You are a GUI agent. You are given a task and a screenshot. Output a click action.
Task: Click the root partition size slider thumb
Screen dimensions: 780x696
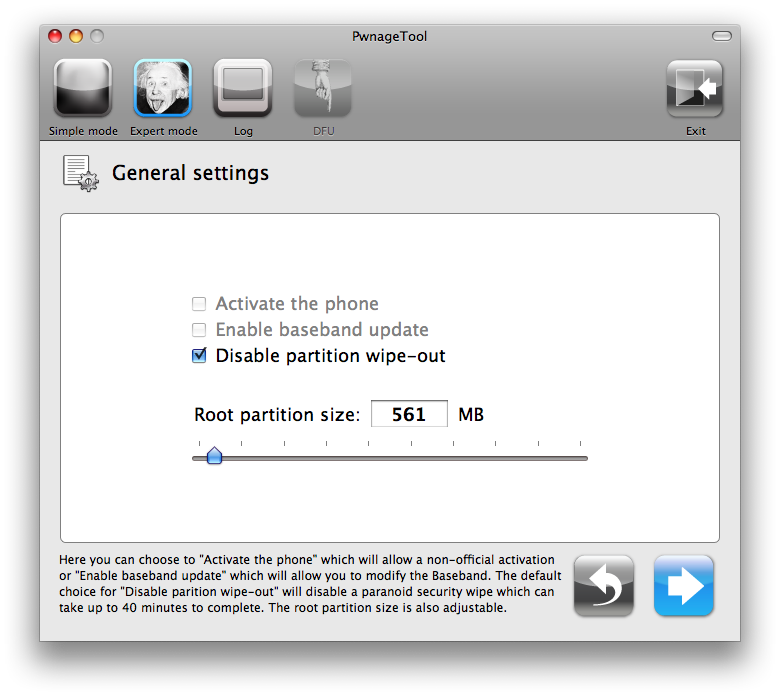click(x=214, y=456)
